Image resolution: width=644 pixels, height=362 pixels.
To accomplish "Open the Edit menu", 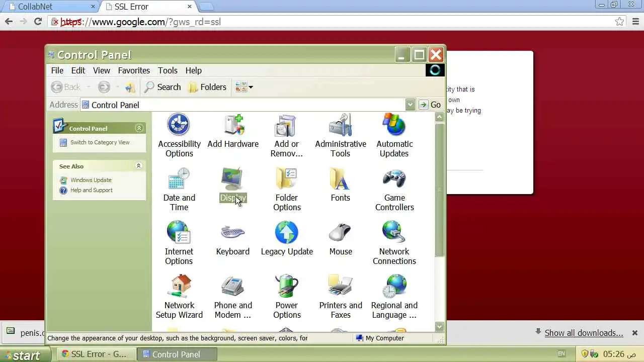I will [78, 70].
